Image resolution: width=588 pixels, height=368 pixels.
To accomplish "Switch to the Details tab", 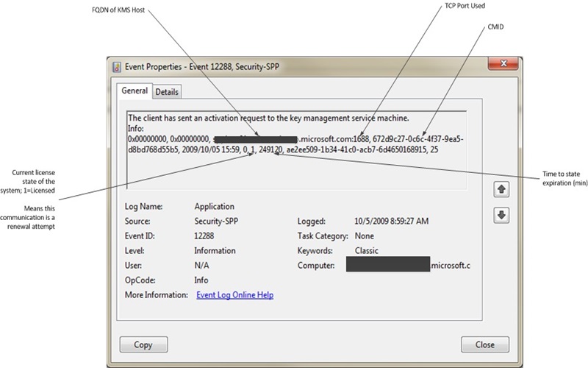I will pos(167,92).
